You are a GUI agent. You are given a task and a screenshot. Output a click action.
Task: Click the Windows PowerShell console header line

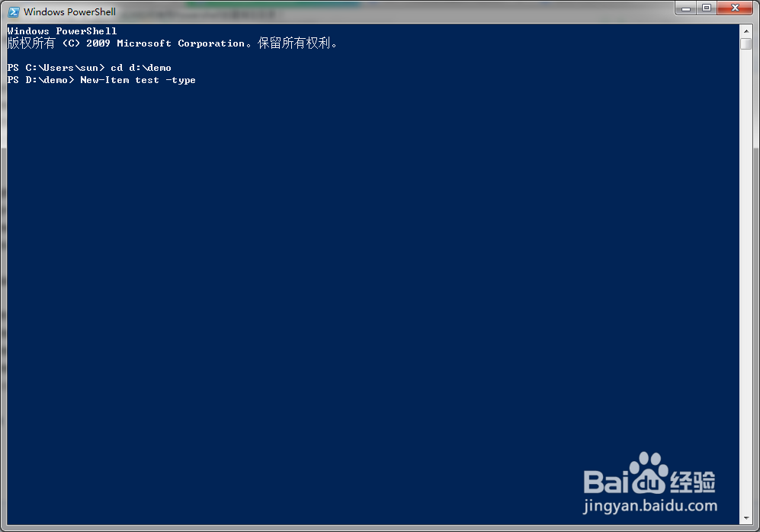[62, 31]
